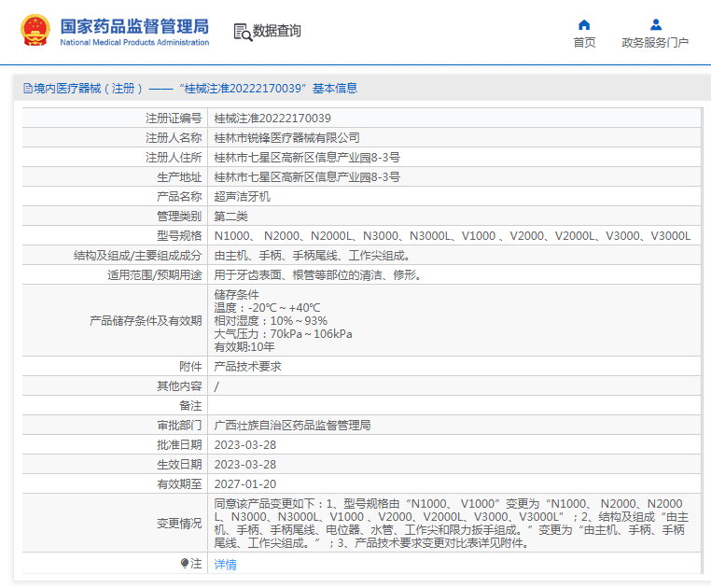
Task: Click 产品技术要求 attachment value
Action: point(247,367)
